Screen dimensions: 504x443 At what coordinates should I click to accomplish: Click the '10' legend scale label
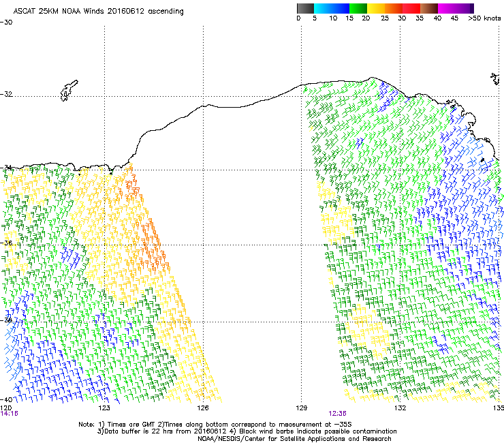pos(333,18)
